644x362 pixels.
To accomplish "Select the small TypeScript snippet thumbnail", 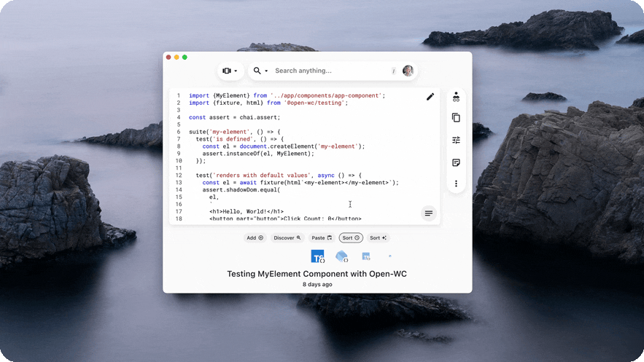I will (x=366, y=256).
